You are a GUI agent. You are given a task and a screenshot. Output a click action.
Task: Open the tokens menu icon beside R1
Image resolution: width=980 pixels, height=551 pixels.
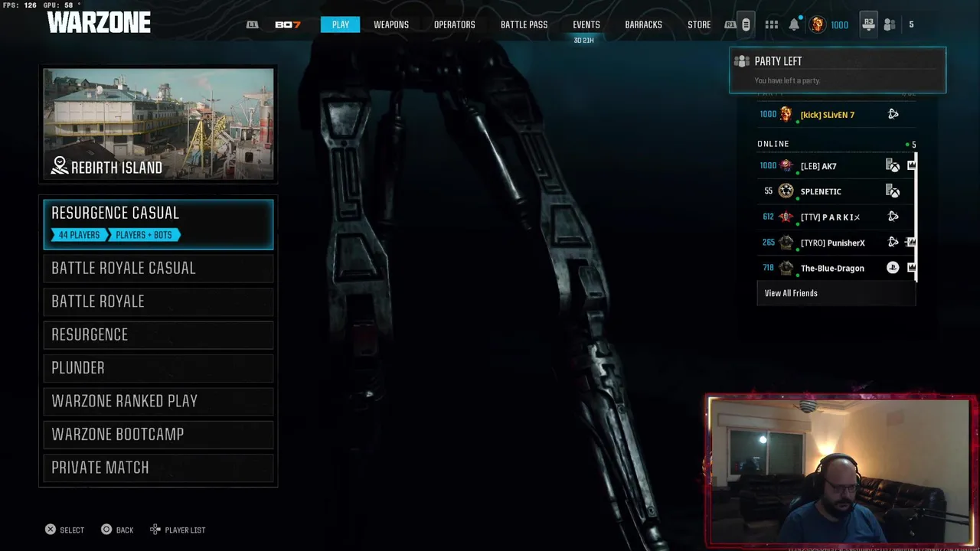[x=746, y=24]
